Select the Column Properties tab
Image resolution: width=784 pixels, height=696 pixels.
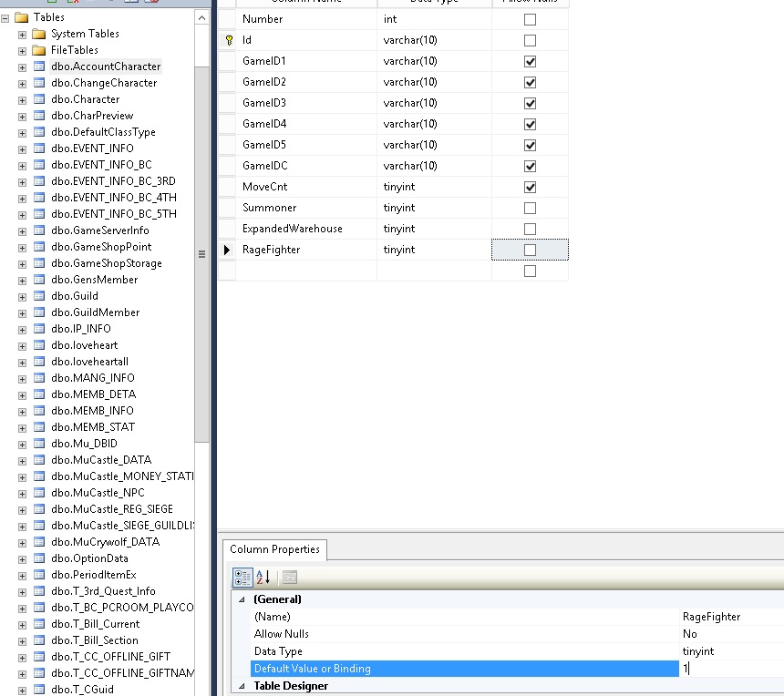coord(274,549)
